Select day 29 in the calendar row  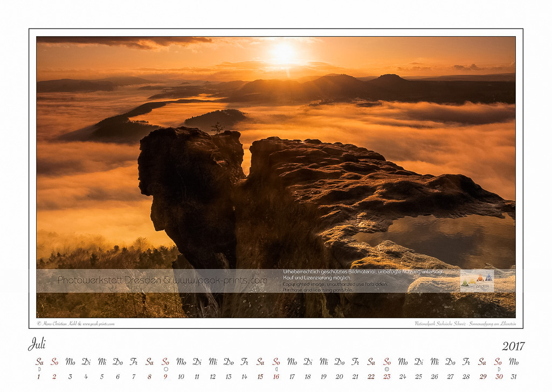click(482, 376)
